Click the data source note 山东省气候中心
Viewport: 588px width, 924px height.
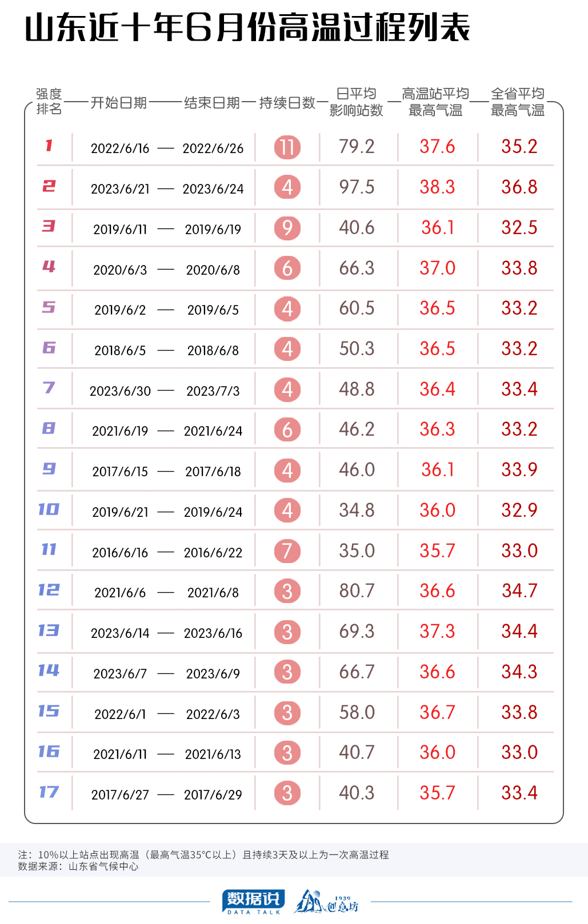click(103, 866)
